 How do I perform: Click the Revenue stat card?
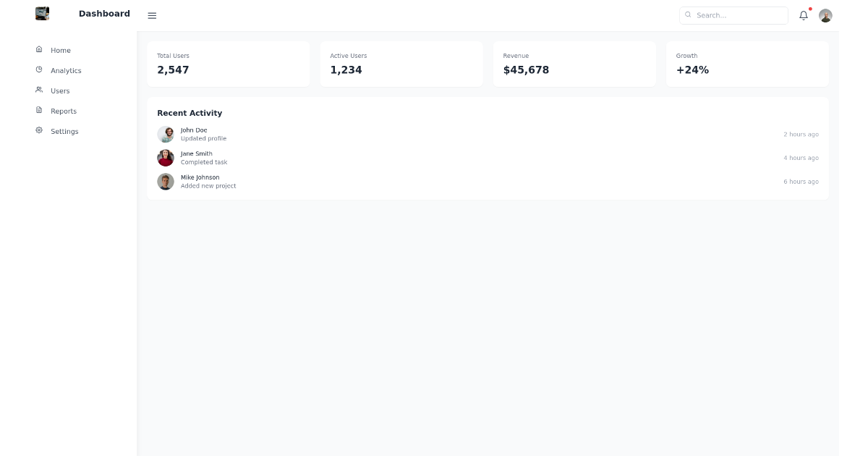point(574,64)
